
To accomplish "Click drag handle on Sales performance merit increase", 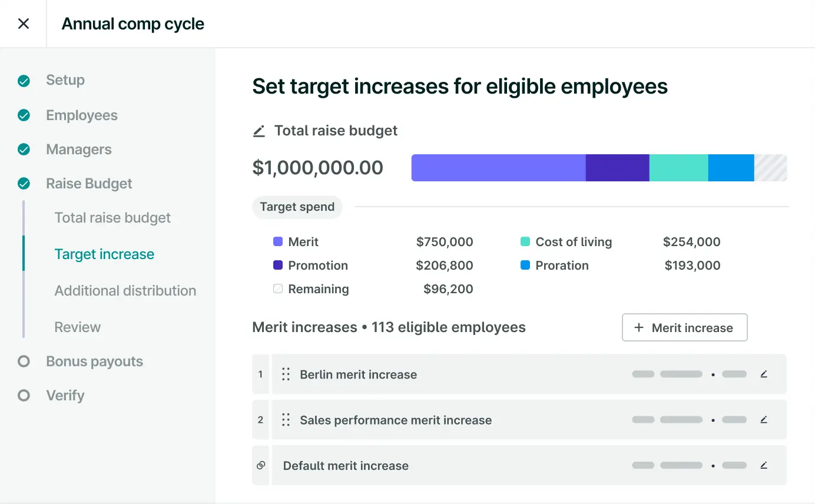I will tap(286, 420).
